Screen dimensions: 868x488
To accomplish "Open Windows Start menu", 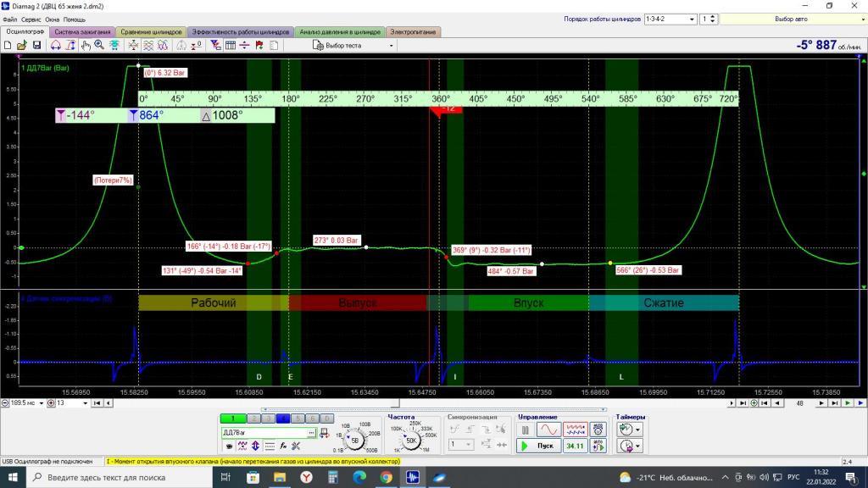I will (12, 477).
